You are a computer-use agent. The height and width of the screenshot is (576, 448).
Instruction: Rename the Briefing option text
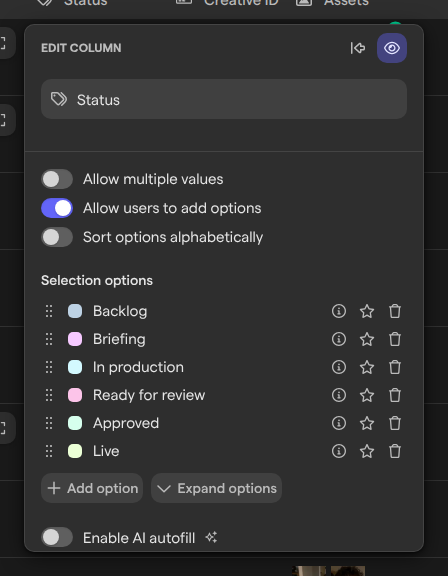click(x=119, y=339)
